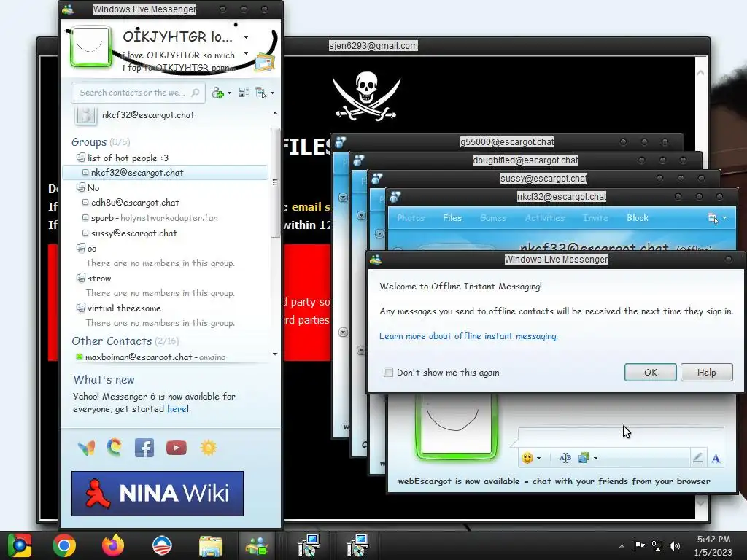Click OK in the offline messaging dialog
Viewport: 747px width, 560px height.
[x=650, y=373]
